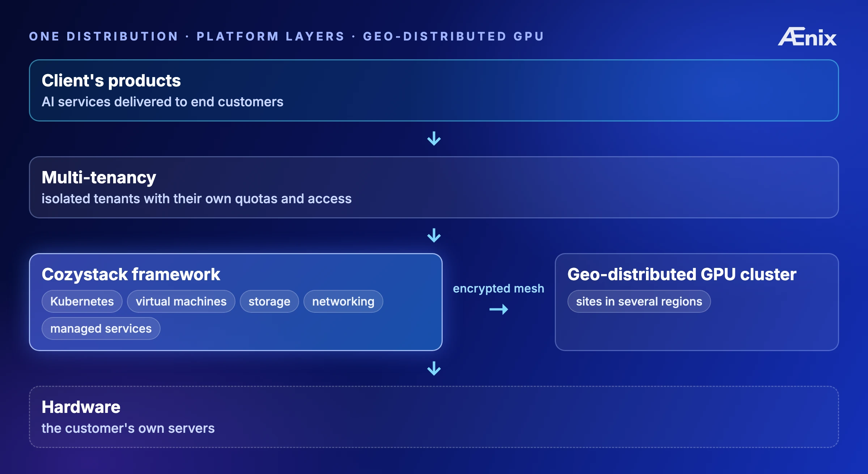The height and width of the screenshot is (474, 868).
Task: Click the right arrow under encrypted mesh
Action: click(x=499, y=309)
